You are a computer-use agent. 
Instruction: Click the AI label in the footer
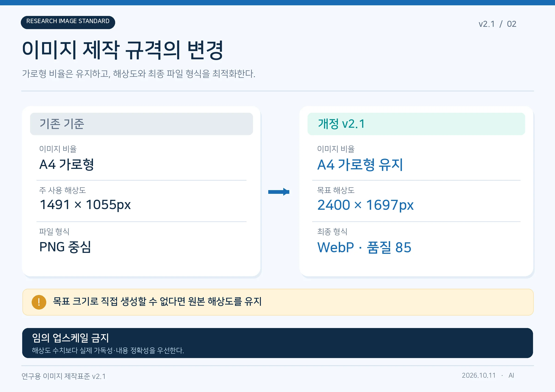511,375
